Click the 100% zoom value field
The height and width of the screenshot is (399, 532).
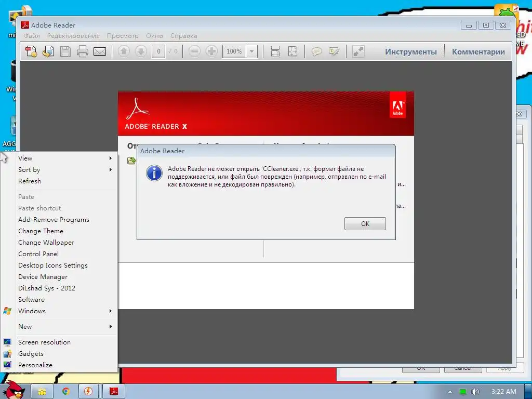[x=234, y=51]
